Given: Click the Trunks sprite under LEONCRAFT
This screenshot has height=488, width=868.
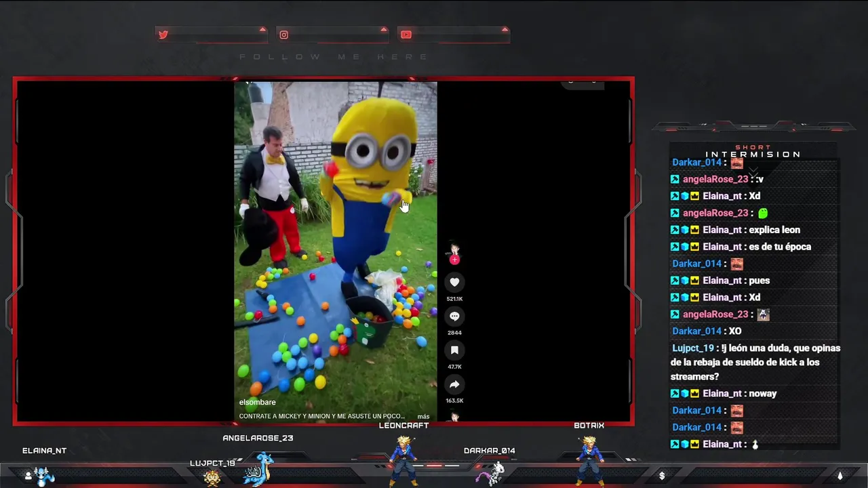Looking at the screenshot, I should (403, 461).
